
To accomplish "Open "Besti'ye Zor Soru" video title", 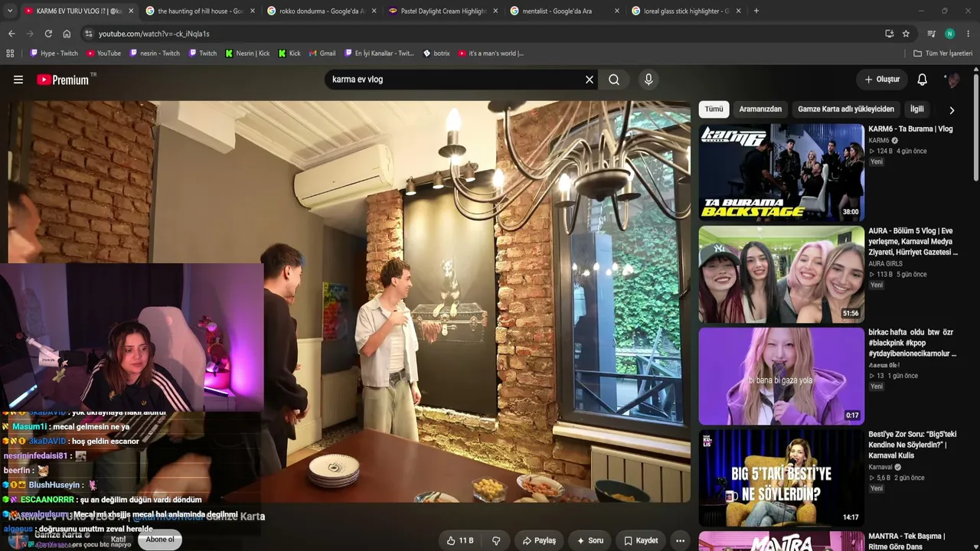I will tap(913, 445).
